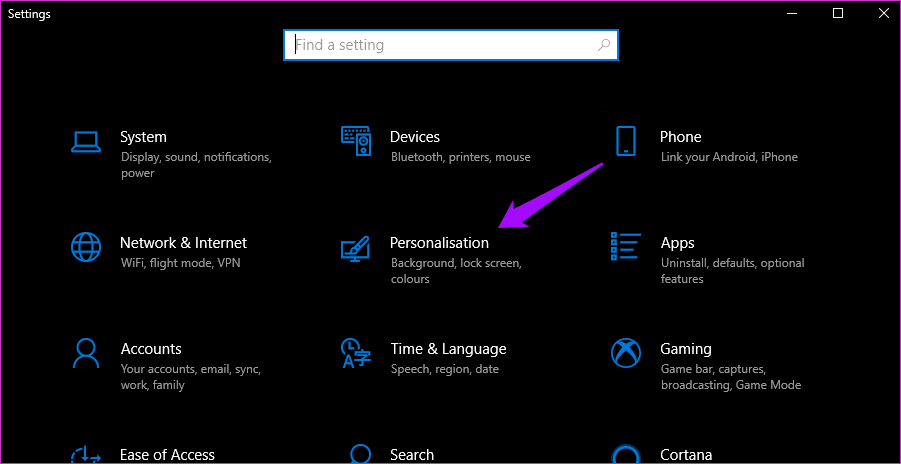This screenshot has width=901, height=464.
Task: Click 'Speech, region, date' description
Action: tap(445, 369)
